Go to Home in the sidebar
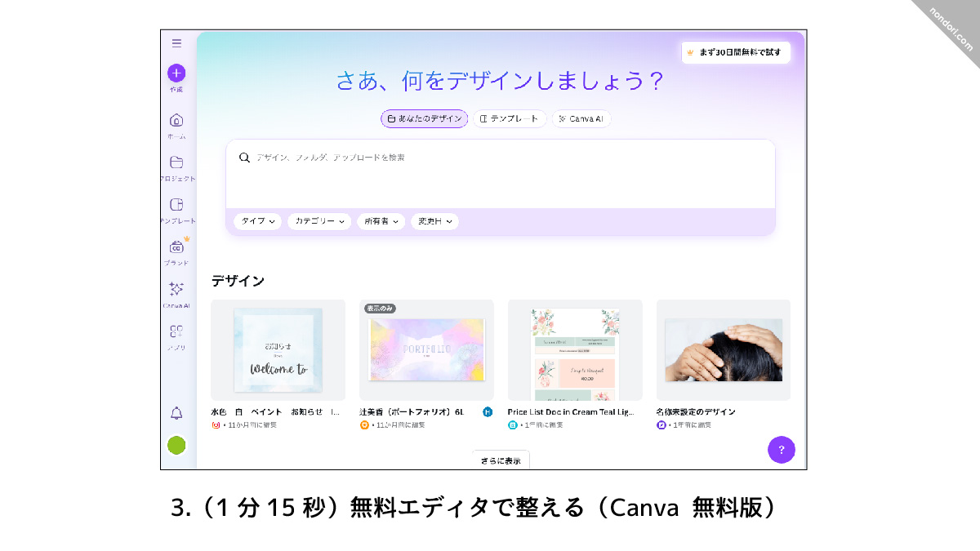The height and width of the screenshot is (551, 980). (x=176, y=120)
